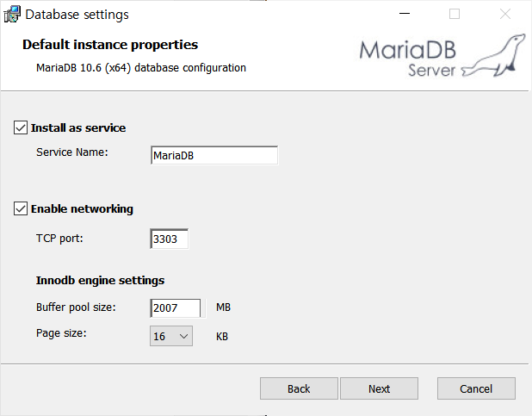Click the Innodb engine settings heading
Viewport: 532px width, 416px height.
[x=100, y=281]
